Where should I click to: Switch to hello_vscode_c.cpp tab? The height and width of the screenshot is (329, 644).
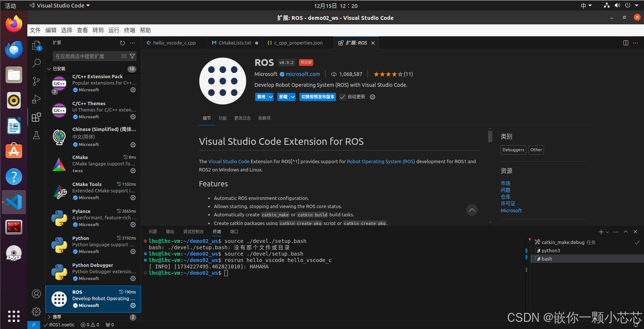pos(174,43)
